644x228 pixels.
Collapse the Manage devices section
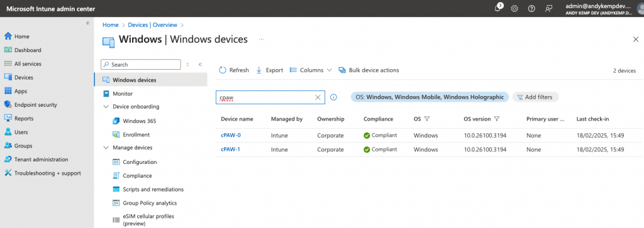click(106, 148)
